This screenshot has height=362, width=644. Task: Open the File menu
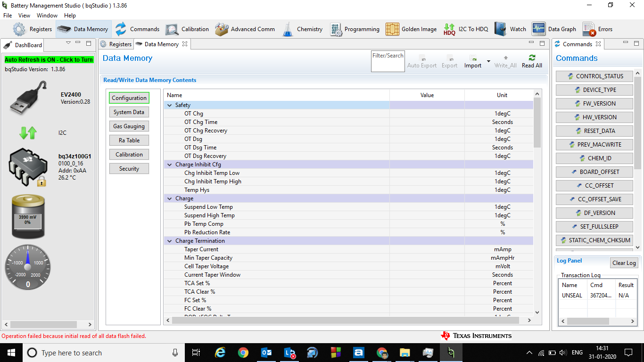click(x=8, y=16)
